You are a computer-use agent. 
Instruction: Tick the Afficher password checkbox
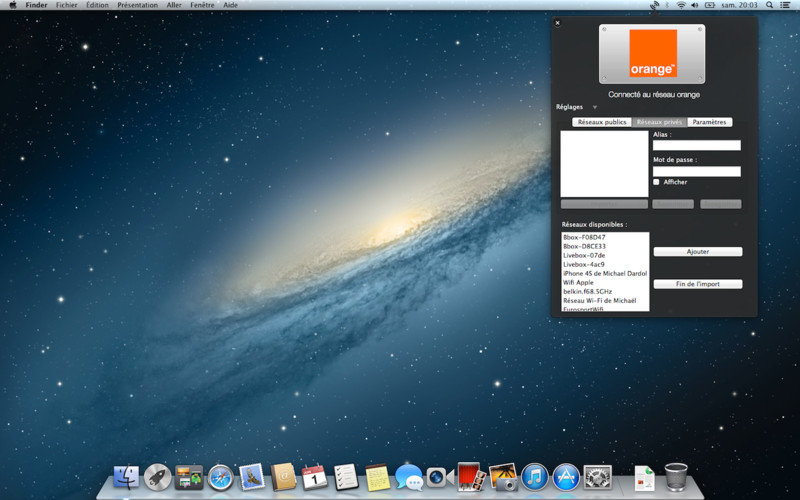656,182
